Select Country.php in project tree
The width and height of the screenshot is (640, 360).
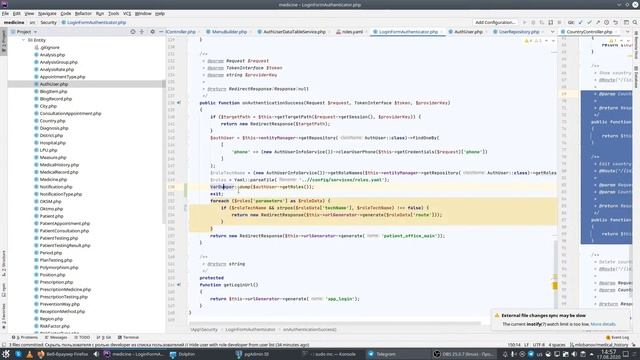[x=52, y=121]
